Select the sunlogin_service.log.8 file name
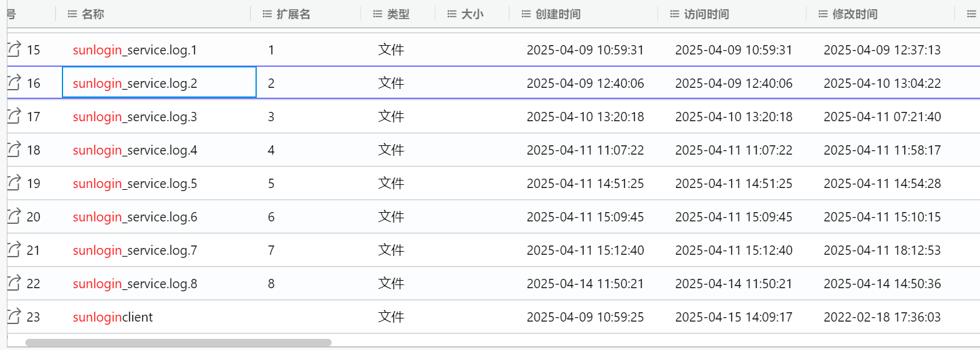980x350 pixels. pyautogui.click(x=135, y=284)
